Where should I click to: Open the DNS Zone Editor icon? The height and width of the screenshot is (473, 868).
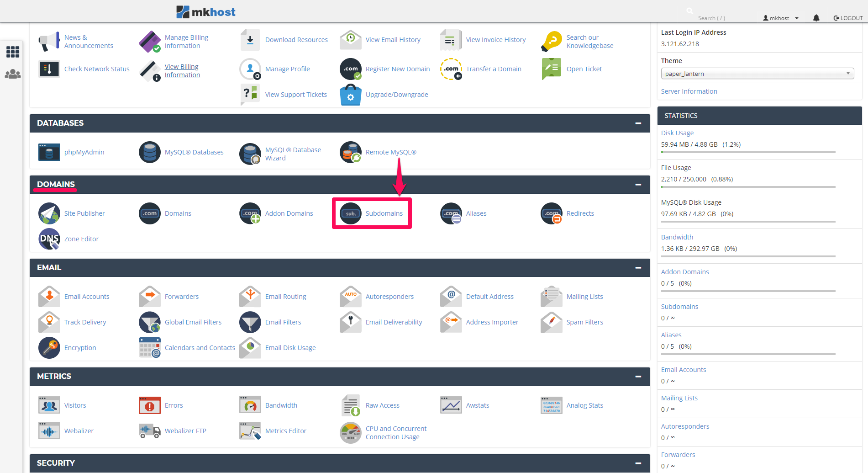click(49, 239)
